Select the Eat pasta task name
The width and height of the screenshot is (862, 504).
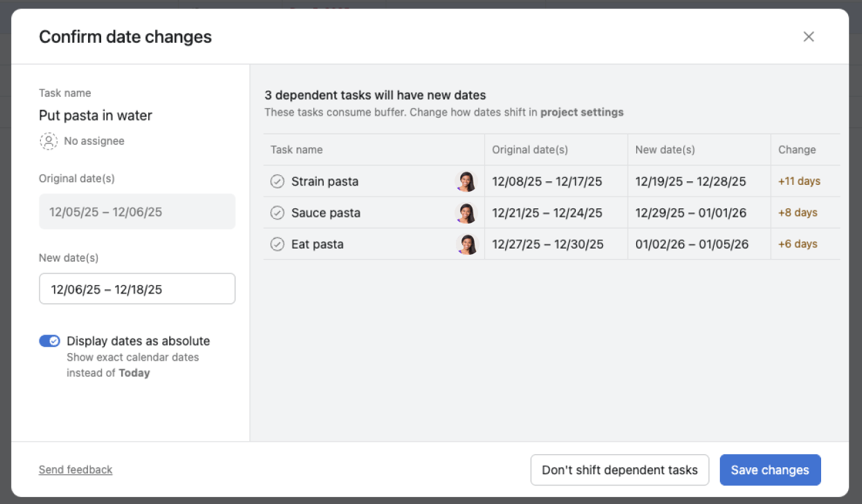point(317,244)
